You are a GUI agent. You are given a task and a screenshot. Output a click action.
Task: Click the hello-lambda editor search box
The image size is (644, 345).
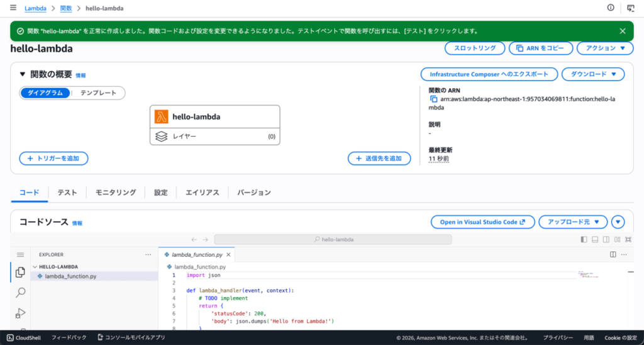(333, 239)
